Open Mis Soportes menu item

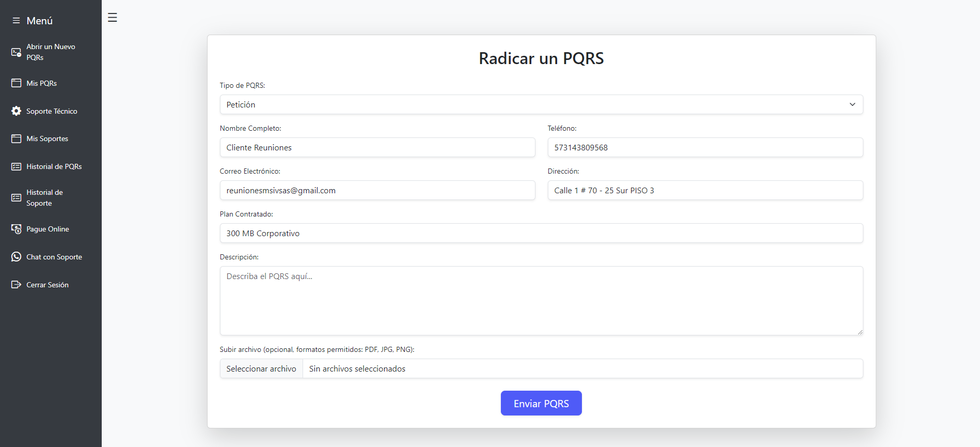48,138
